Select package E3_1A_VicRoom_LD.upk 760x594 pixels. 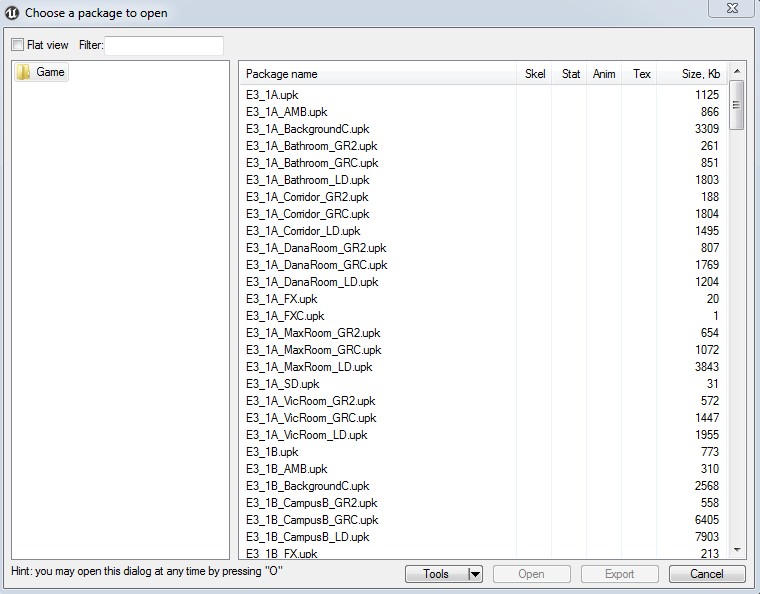(483, 435)
